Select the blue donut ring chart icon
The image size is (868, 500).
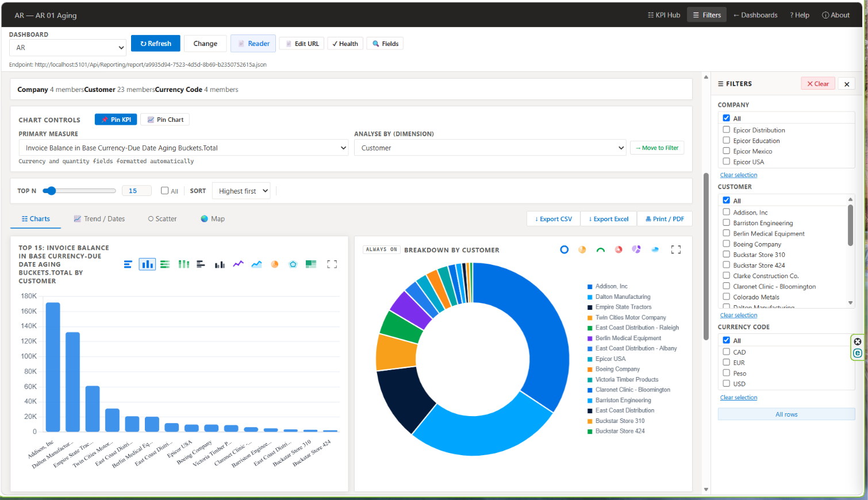(x=564, y=249)
